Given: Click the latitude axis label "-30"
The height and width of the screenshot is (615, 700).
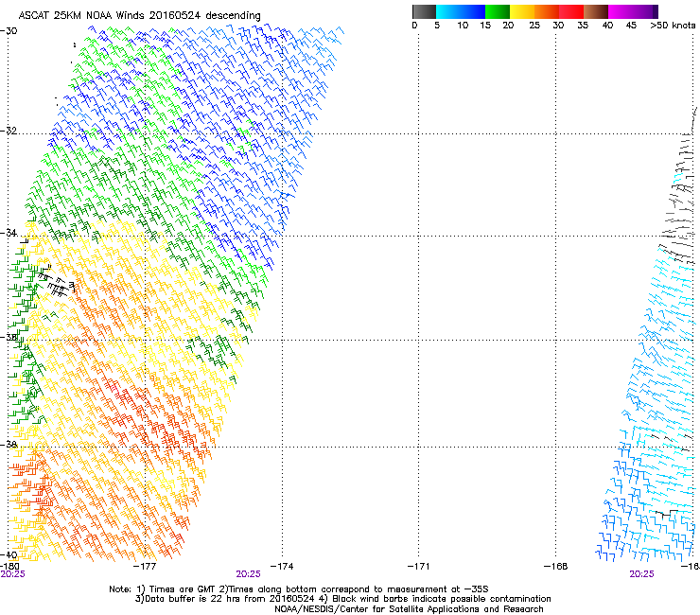Looking at the screenshot, I should [9, 31].
